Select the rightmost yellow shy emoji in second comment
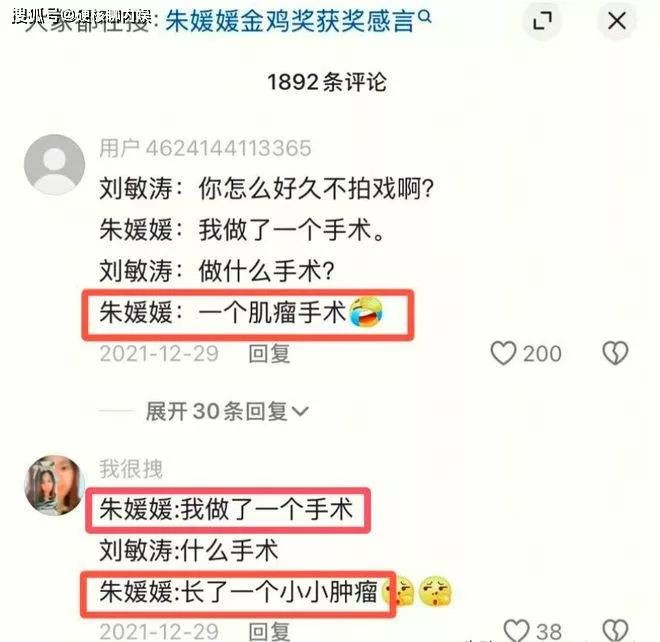This screenshot has width=660, height=642. pos(435,591)
